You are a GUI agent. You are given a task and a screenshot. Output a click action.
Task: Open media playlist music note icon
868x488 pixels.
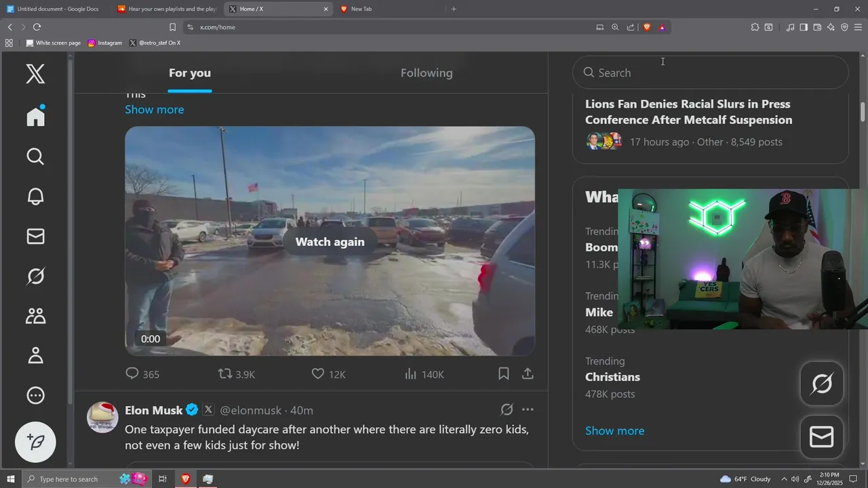[790, 27]
